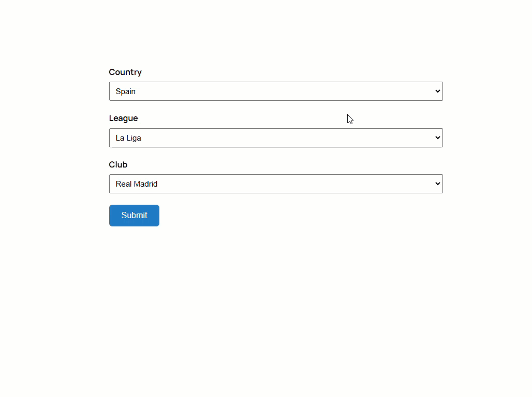
Task: Open the League dropdown showing La Liga
Action: point(276,138)
